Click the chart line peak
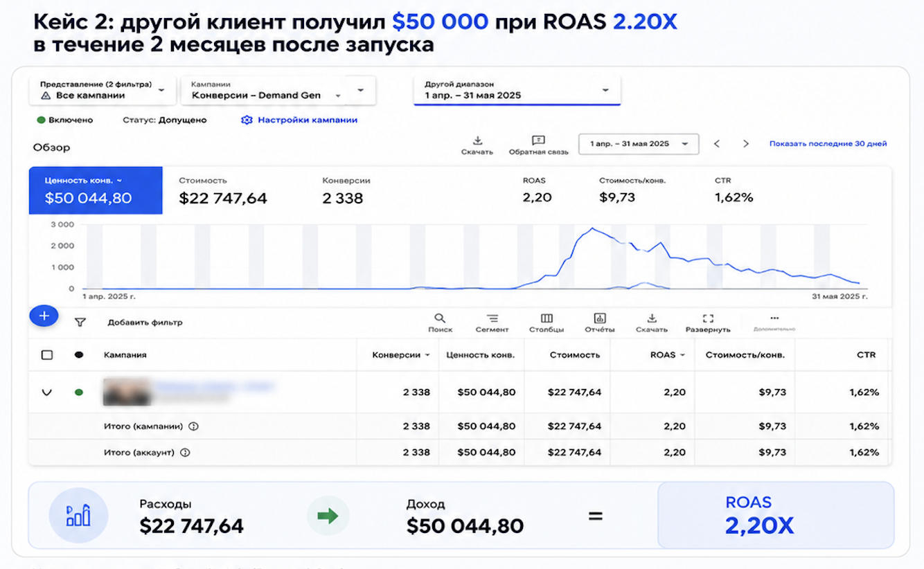Image resolution: width=924 pixels, height=569 pixels. coord(592,228)
